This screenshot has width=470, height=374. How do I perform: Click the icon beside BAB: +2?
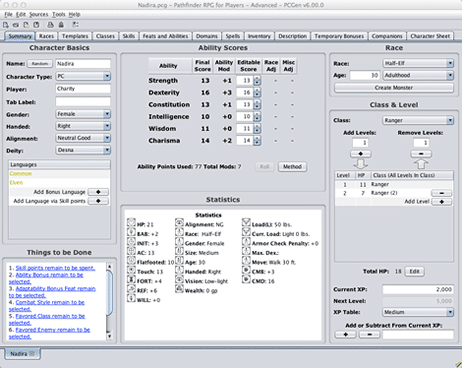click(131, 232)
